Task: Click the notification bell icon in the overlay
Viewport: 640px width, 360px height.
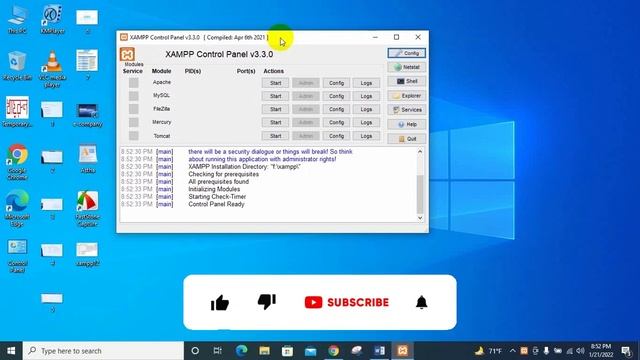Action: click(421, 302)
